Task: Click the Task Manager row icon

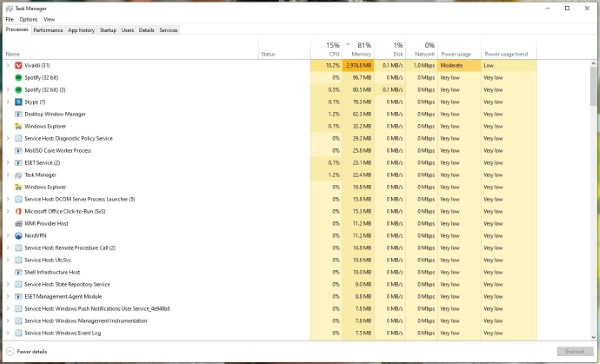Action: click(18, 175)
